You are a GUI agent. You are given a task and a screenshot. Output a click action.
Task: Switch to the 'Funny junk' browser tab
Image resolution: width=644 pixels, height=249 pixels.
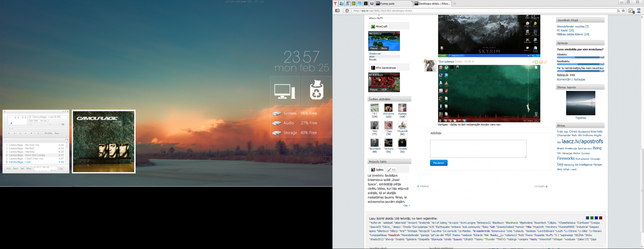394,4
